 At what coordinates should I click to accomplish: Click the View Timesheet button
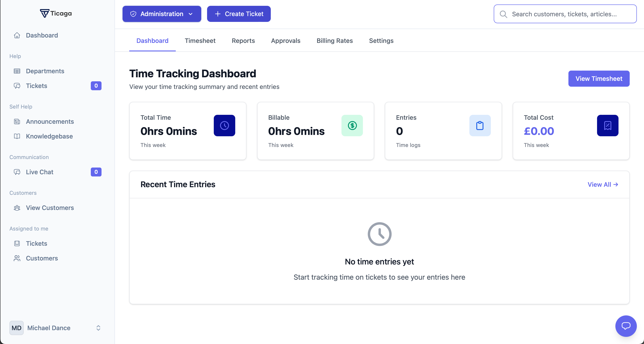pos(599,78)
